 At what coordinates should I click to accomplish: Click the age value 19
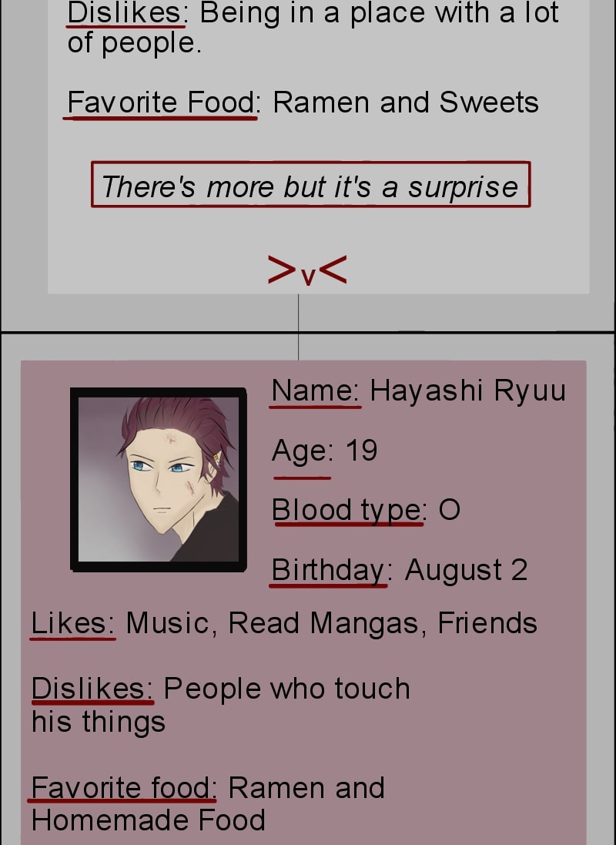(361, 451)
